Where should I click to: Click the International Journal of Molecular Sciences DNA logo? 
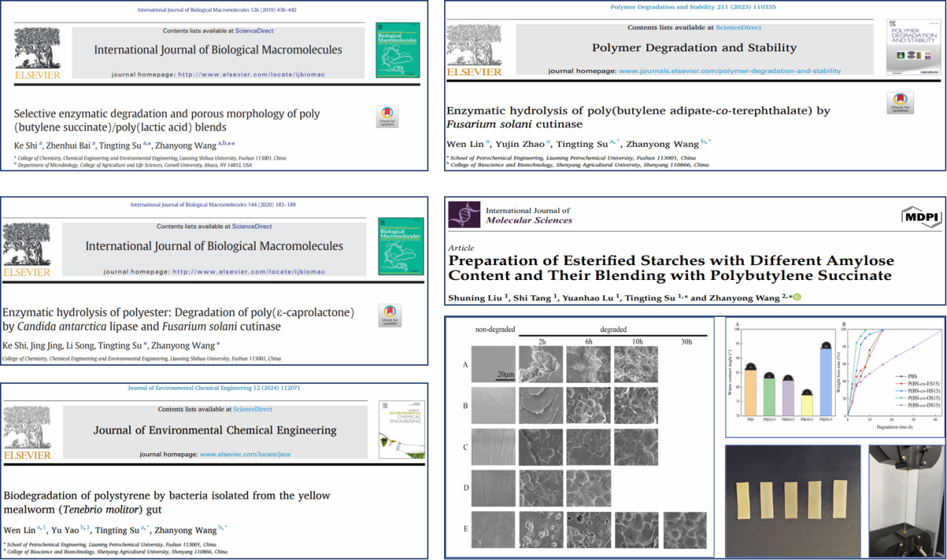pos(464,215)
